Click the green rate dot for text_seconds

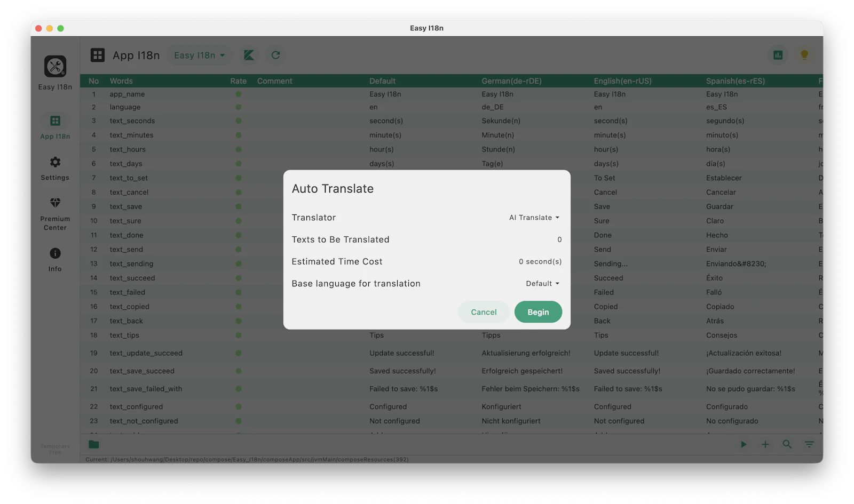click(x=239, y=121)
